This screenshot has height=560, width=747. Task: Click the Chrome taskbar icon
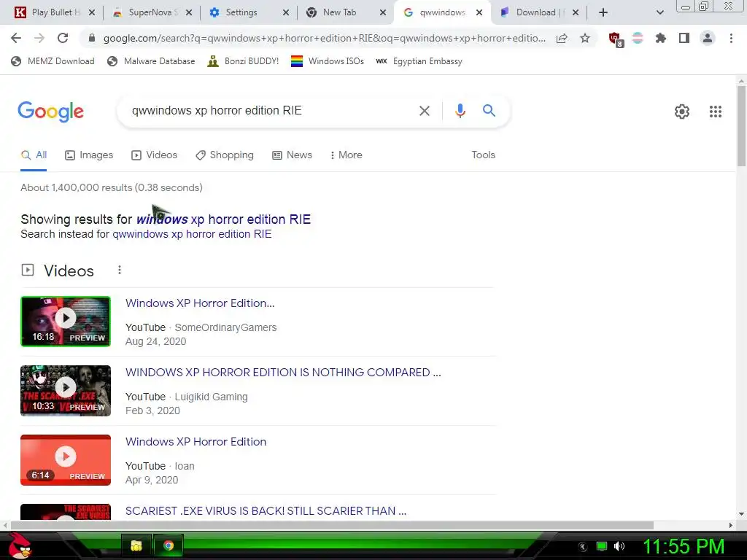[x=169, y=545]
